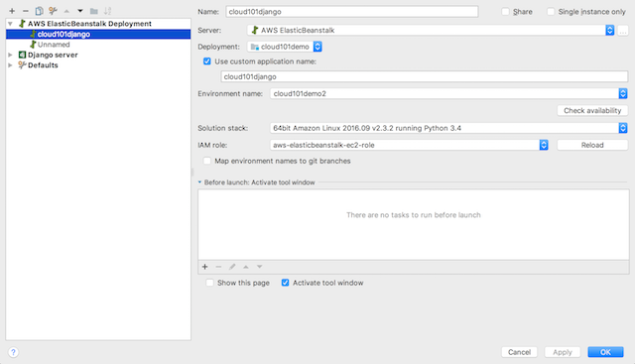Collapse AWS ElasticBeanstalk Deployment tree node
Image resolution: width=635 pixels, height=364 pixels.
pos(10,24)
